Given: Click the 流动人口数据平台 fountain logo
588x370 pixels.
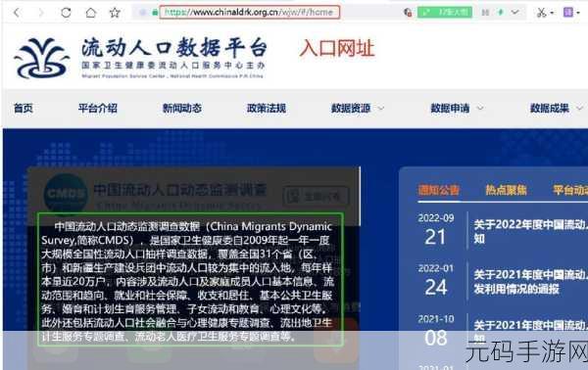Looking at the screenshot, I should click(41, 58).
